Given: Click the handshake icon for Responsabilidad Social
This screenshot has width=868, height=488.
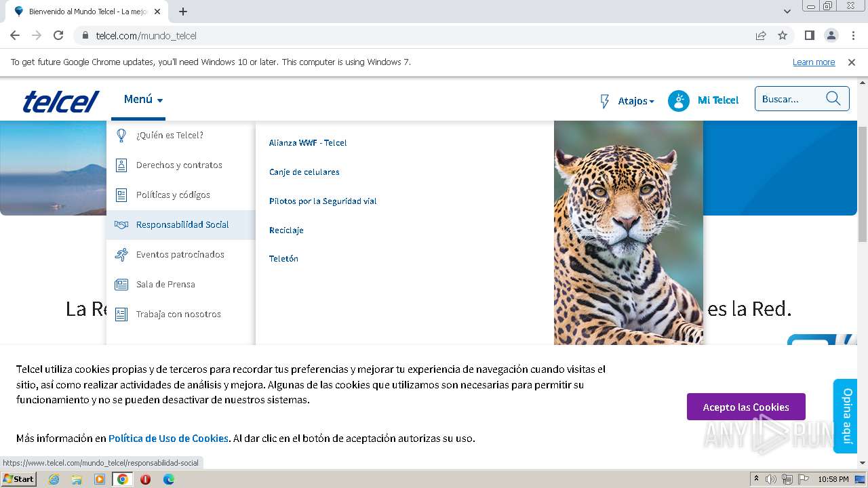Looking at the screenshot, I should (121, 225).
